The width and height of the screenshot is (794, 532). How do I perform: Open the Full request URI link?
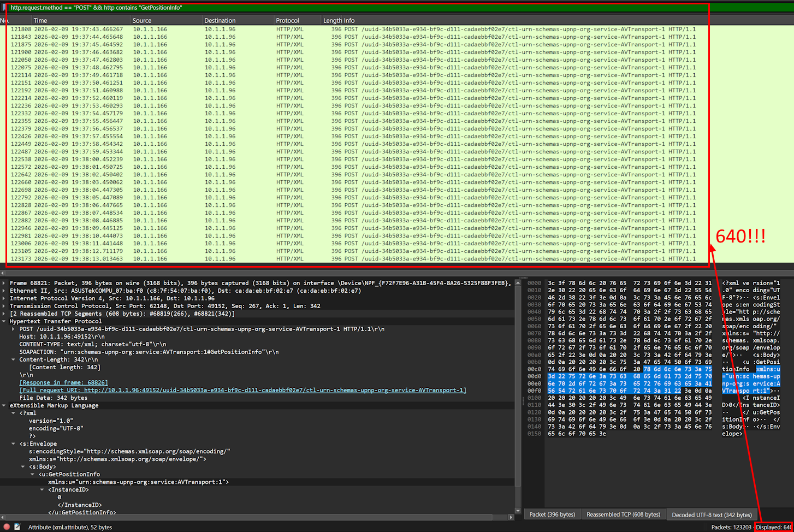[242, 390]
